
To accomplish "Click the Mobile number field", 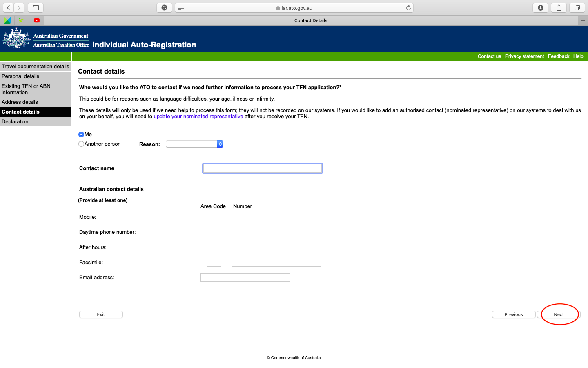I will [276, 217].
